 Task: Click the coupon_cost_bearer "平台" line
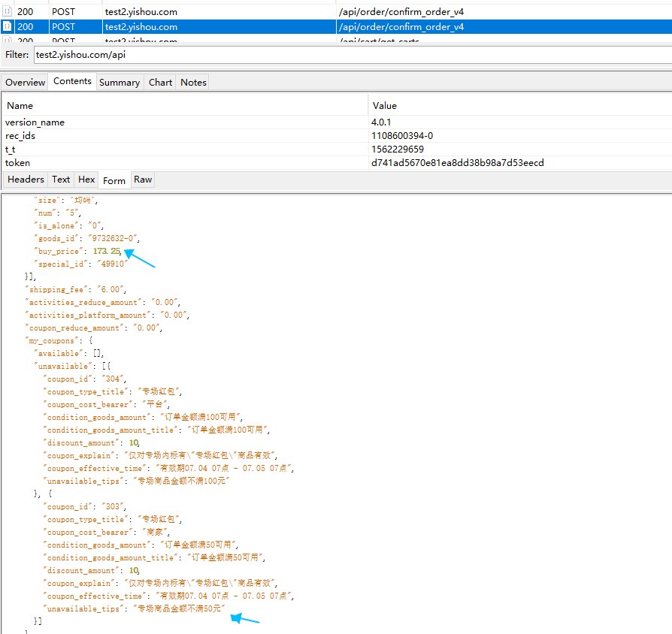106,404
